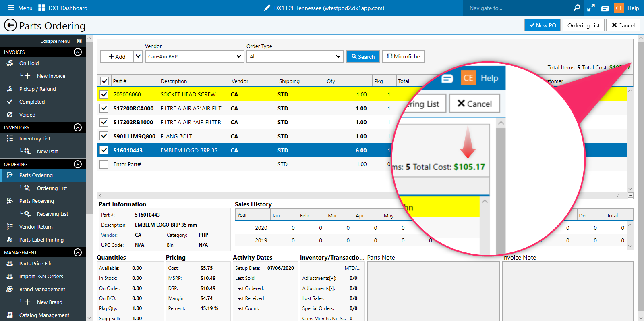
Task: Uncheck part S17200RCA000 row checkbox
Action: pos(104,108)
